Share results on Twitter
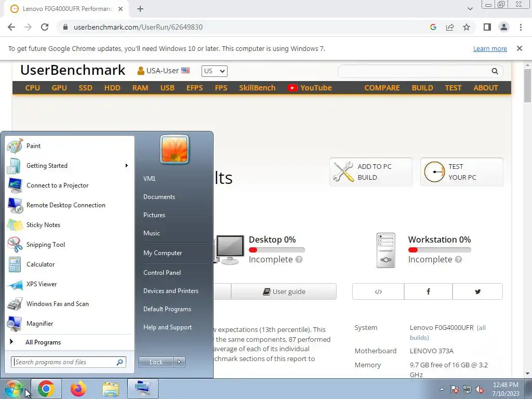The height and width of the screenshot is (399, 532). (x=478, y=291)
